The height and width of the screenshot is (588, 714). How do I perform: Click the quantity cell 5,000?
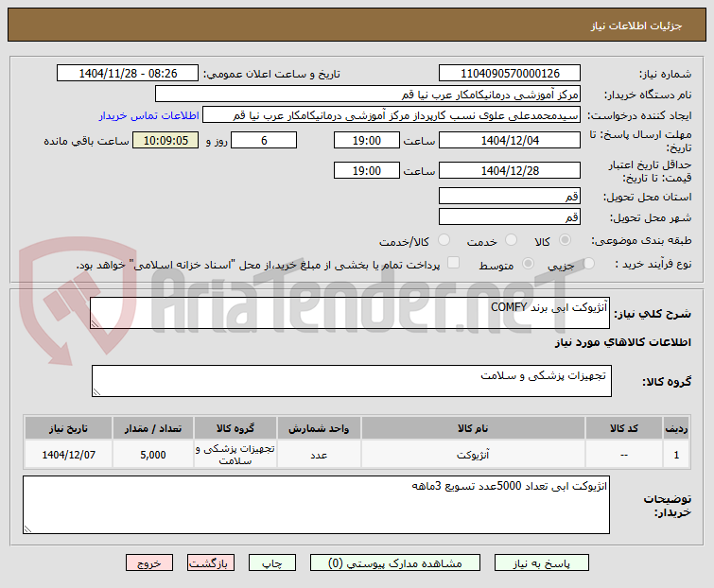(153, 454)
